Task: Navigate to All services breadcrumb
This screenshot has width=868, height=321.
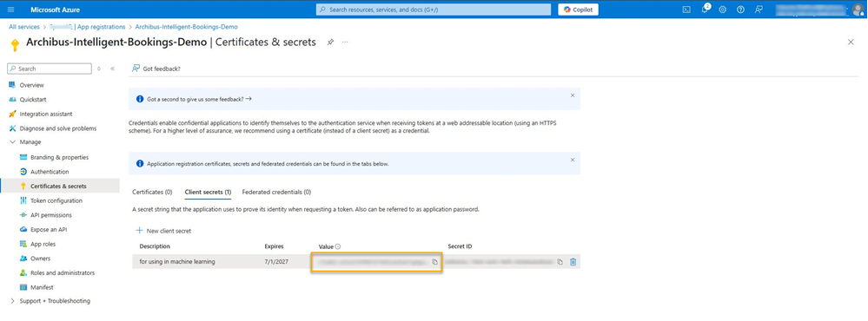Action: point(23,27)
